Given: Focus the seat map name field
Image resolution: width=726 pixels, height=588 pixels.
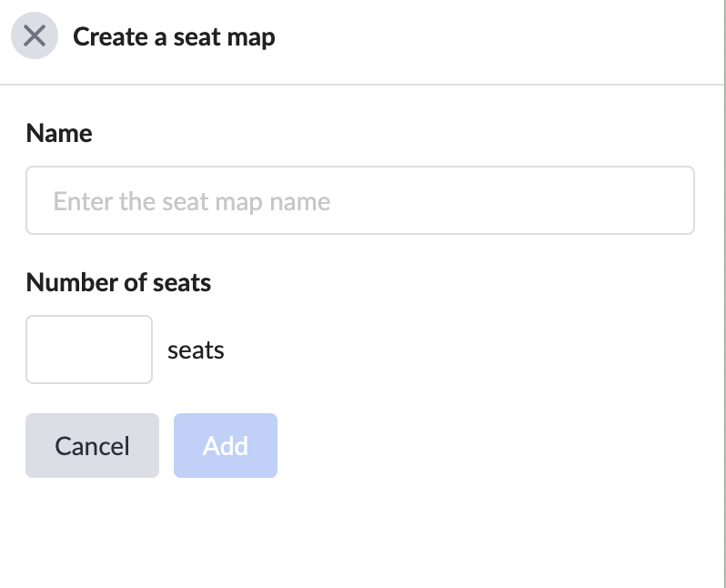Looking at the screenshot, I should [360, 200].
